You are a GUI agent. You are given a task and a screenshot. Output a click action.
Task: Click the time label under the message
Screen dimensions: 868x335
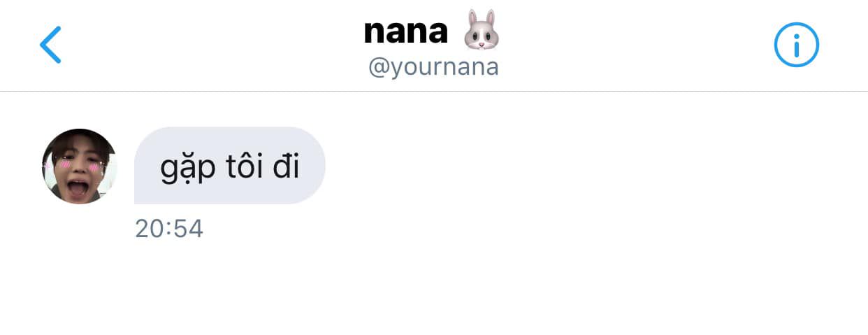[169, 229]
